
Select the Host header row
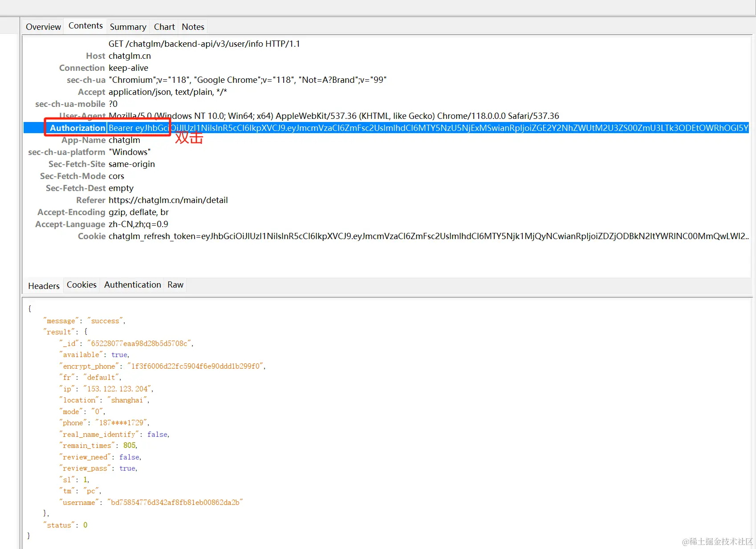(386, 56)
